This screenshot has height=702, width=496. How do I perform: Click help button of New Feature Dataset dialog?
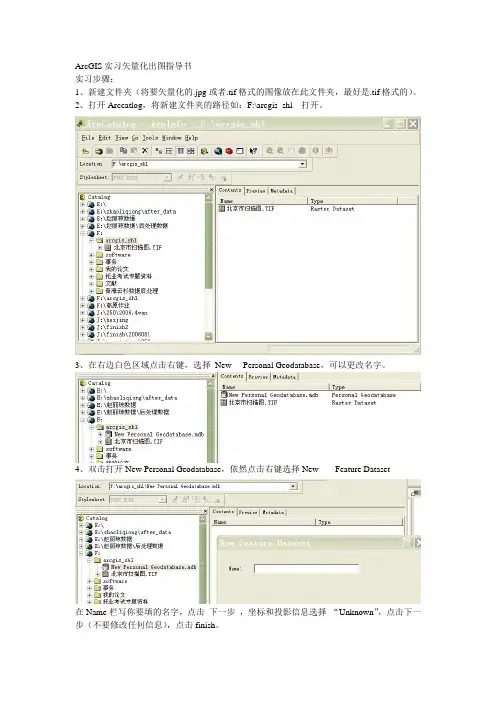[408, 543]
